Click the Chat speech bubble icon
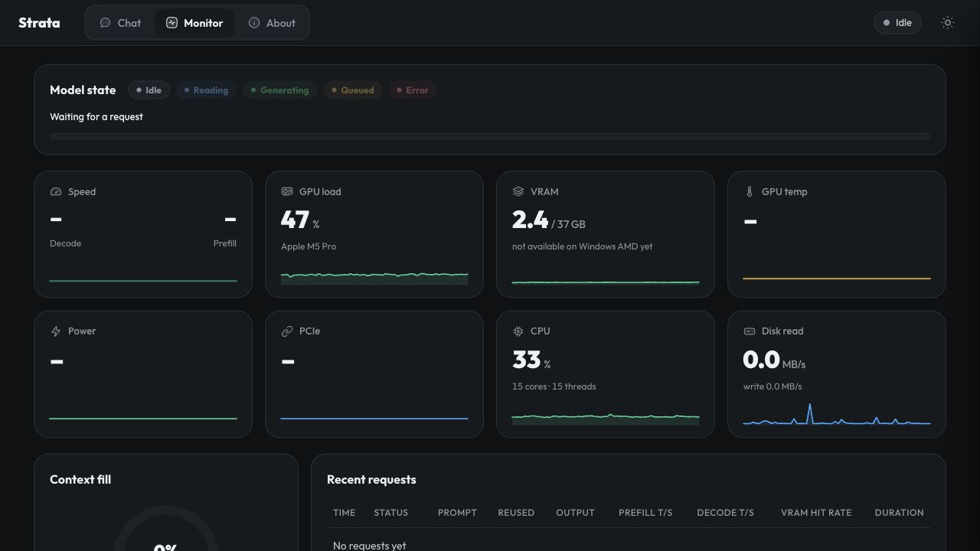Viewport: 980px width, 551px height. 106,23
